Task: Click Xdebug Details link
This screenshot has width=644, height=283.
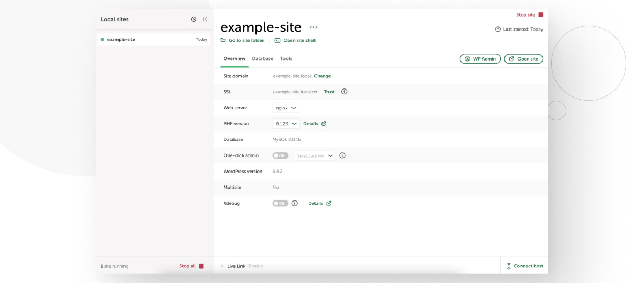Action: [316, 203]
